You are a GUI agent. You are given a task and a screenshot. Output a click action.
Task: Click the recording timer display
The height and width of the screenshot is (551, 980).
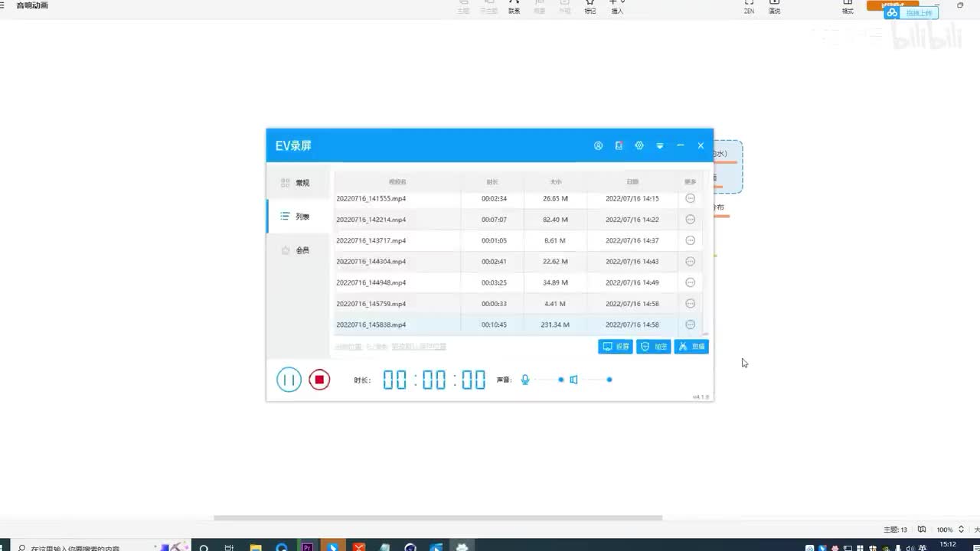[x=434, y=380]
